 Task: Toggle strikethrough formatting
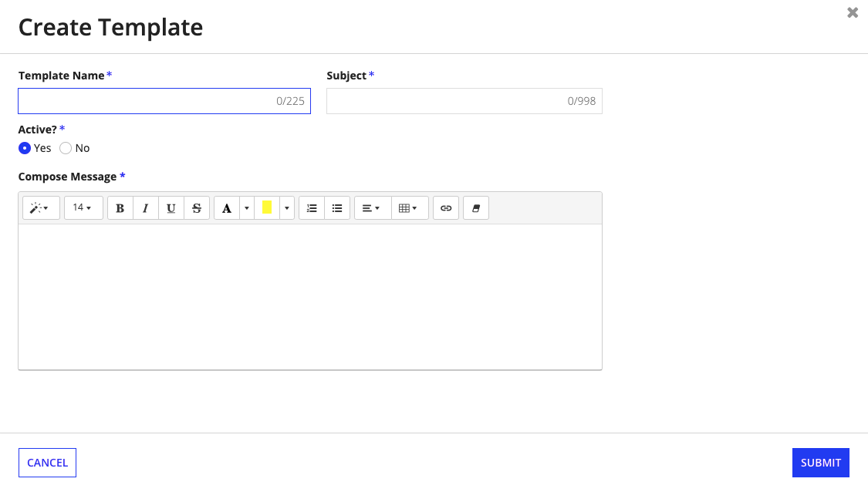point(197,208)
